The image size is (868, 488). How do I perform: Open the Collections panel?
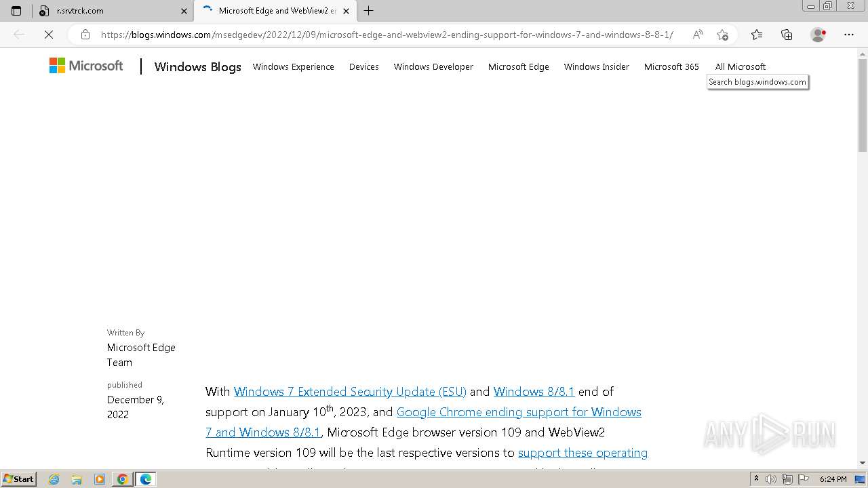point(787,35)
